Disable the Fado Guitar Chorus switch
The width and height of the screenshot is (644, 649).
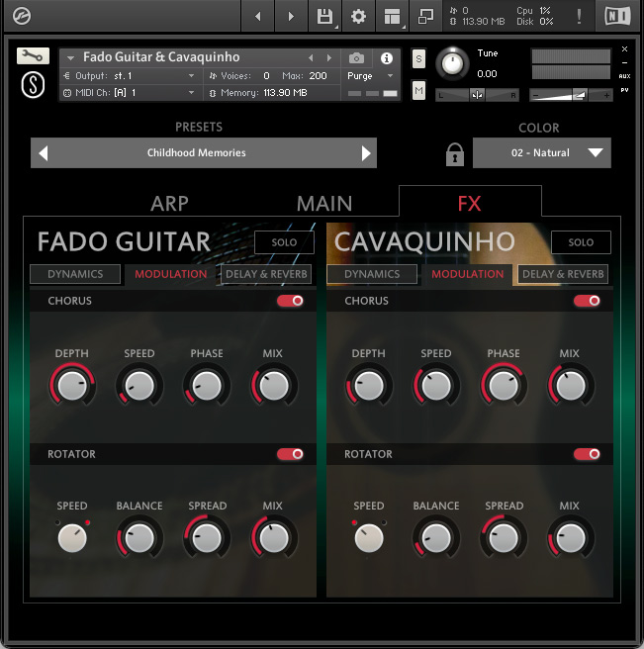290,301
